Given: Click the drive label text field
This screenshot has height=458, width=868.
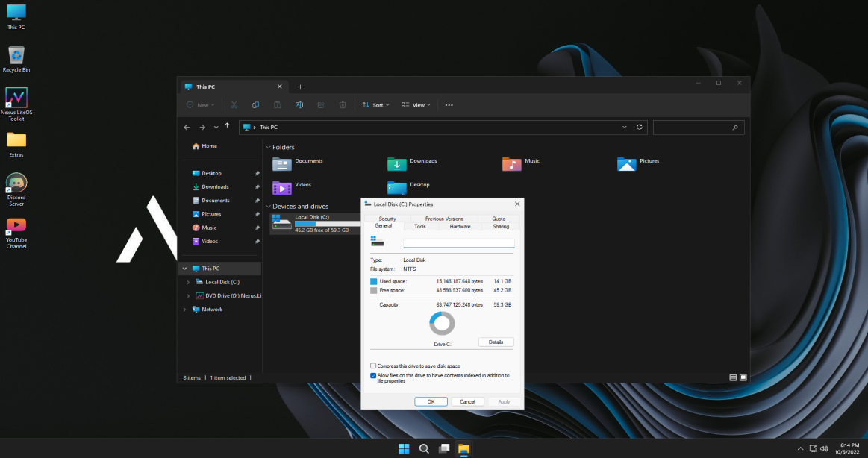Looking at the screenshot, I should click(458, 242).
